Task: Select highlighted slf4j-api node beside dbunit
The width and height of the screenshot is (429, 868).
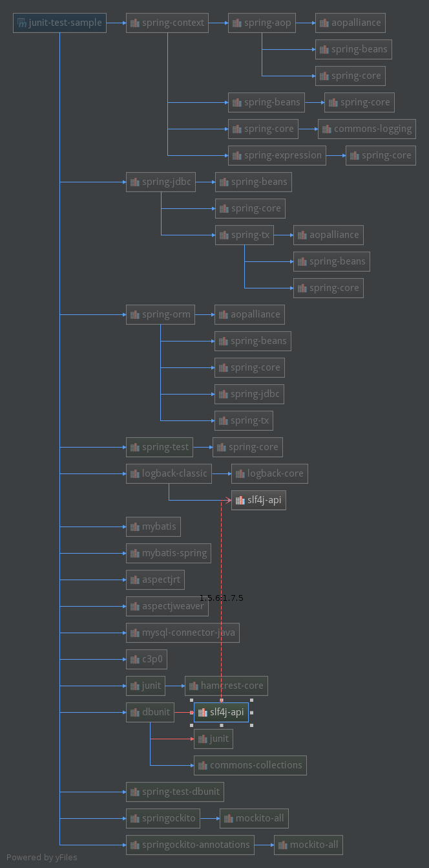Action: tap(221, 712)
